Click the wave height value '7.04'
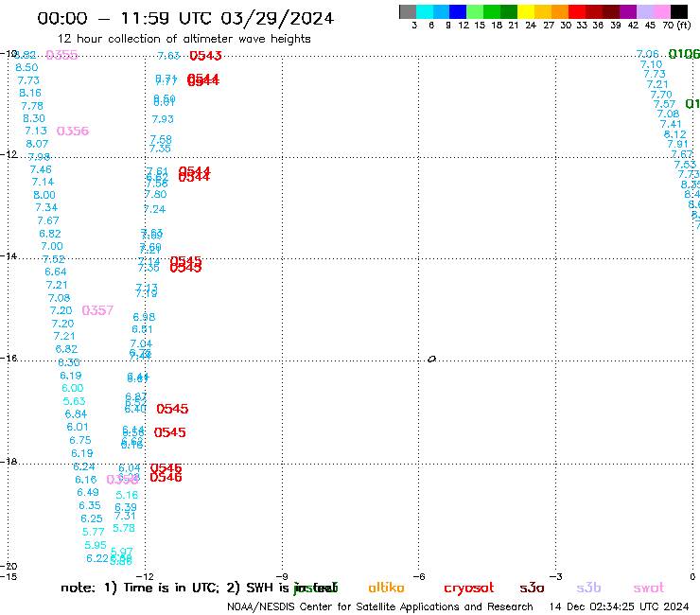This screenshot has height=615, width=700. click(x=141, y=343)
